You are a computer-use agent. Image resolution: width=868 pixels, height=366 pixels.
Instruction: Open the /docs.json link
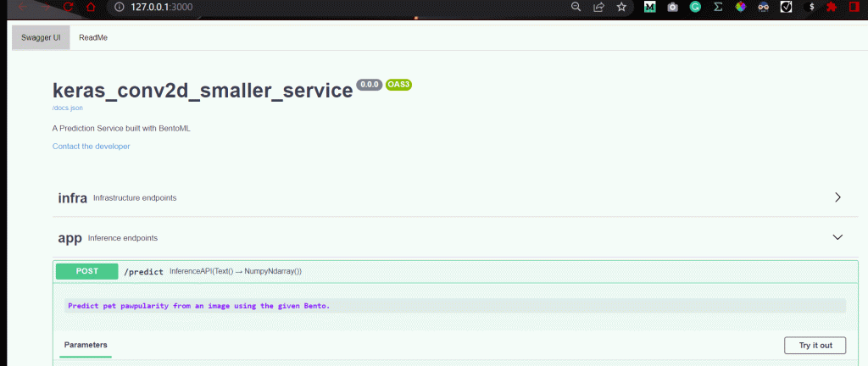[x=68, y=108]
